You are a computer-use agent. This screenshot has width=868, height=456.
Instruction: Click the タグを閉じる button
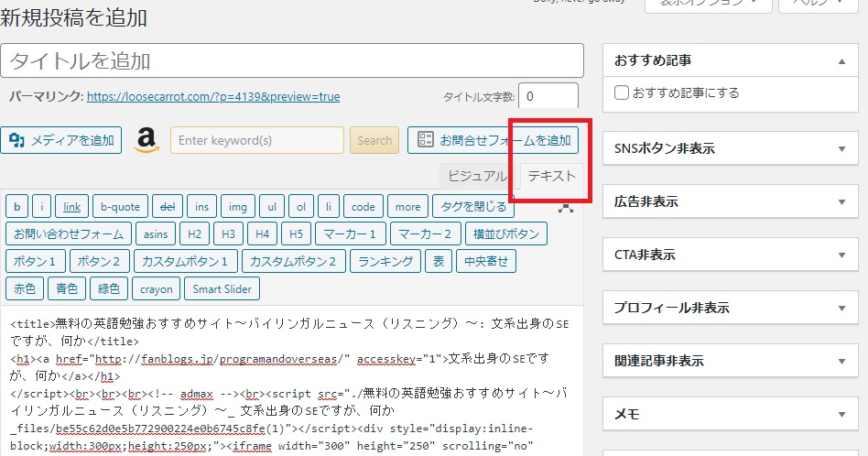473,206
